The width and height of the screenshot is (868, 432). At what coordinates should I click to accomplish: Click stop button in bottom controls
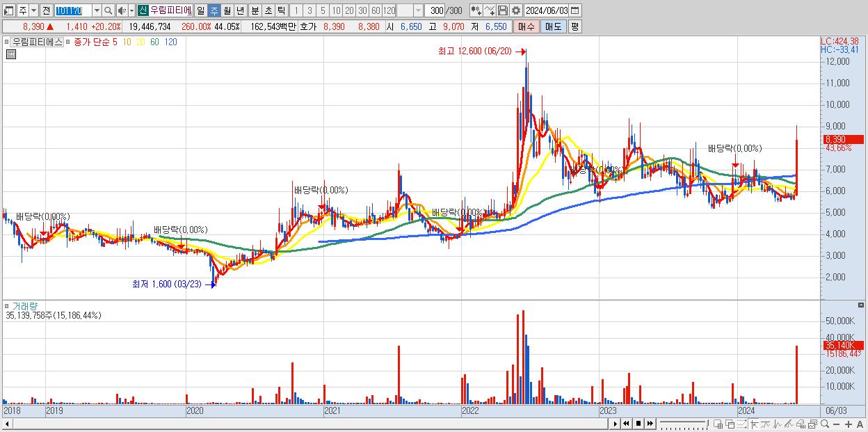click(638, 424)
